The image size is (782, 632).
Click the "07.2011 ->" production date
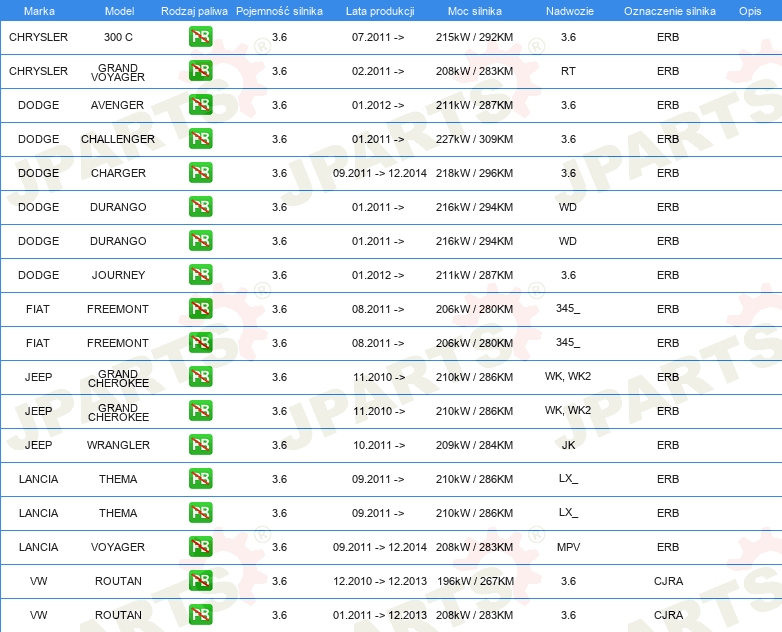[378, 37]
